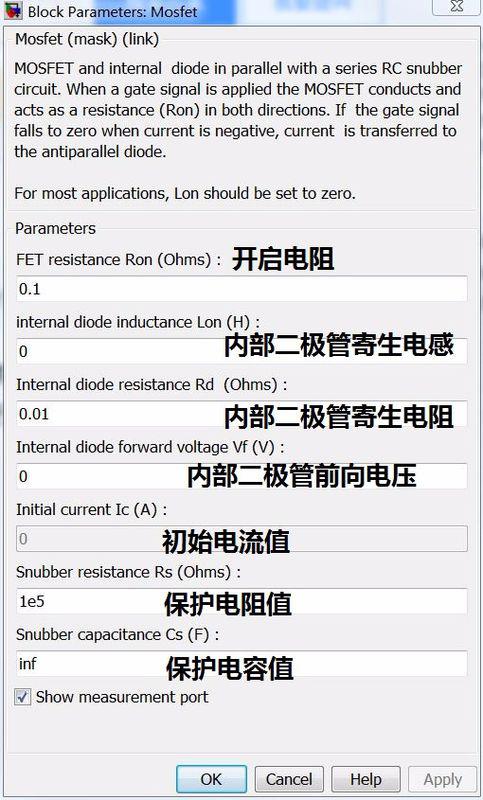This screenshot has width=483, height=800.
Task: Click into the FET resistance Ron field
Action: [x=242, y=289]
